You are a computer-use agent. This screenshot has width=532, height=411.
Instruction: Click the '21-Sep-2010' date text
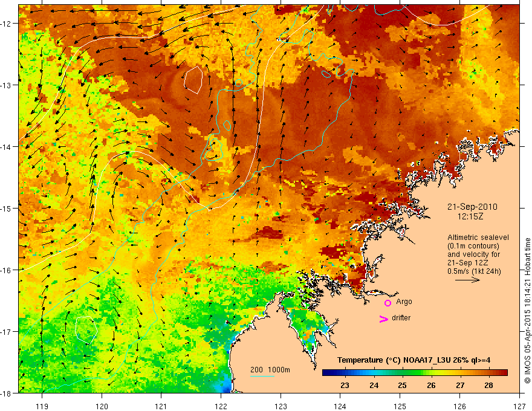pyautogui.click(x=472, y=207)
